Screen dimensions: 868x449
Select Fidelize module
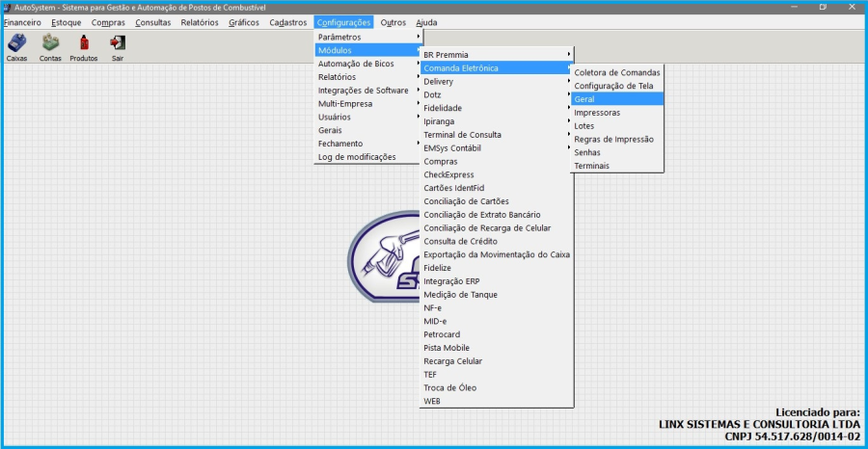pyautogui.click(x=497, y=268)
